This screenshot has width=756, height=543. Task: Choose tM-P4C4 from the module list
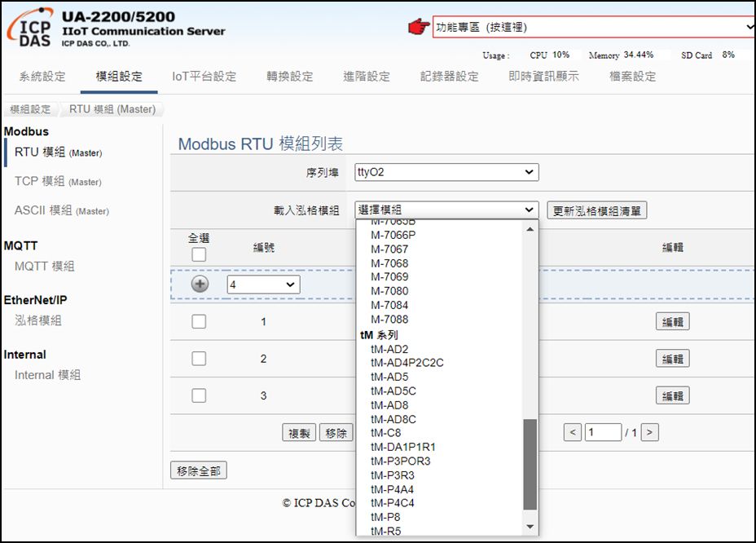(440, 503)
